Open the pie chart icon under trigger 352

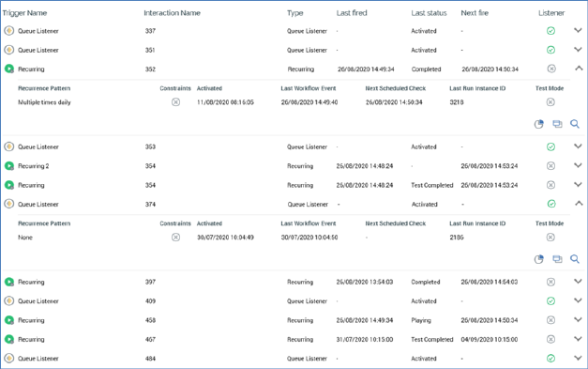[x=539, y=124]
